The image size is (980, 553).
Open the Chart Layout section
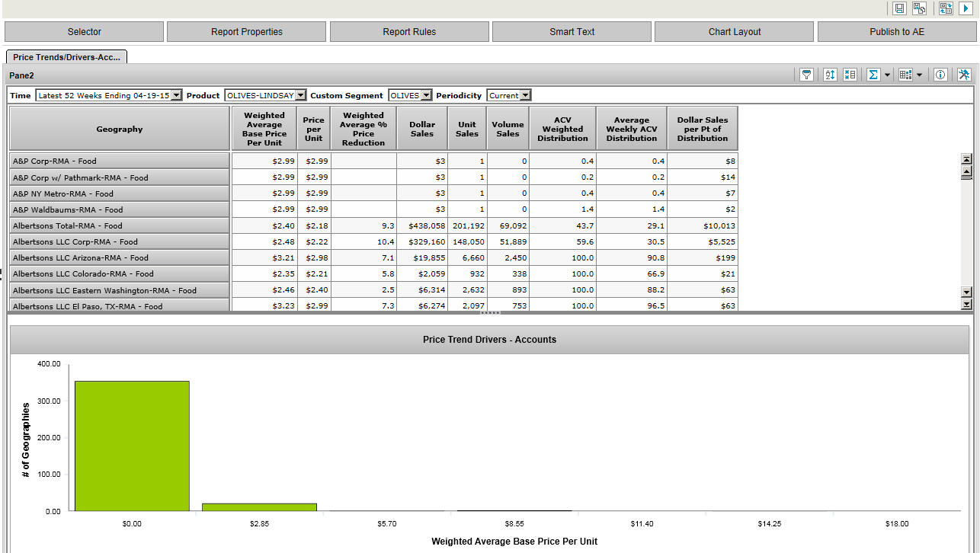pos(734,32)
